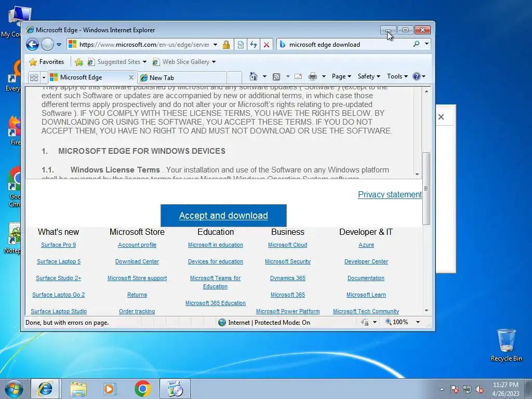Expand the Print options dropdown arrow
The image size is (532, 399).
pos(324,76)
